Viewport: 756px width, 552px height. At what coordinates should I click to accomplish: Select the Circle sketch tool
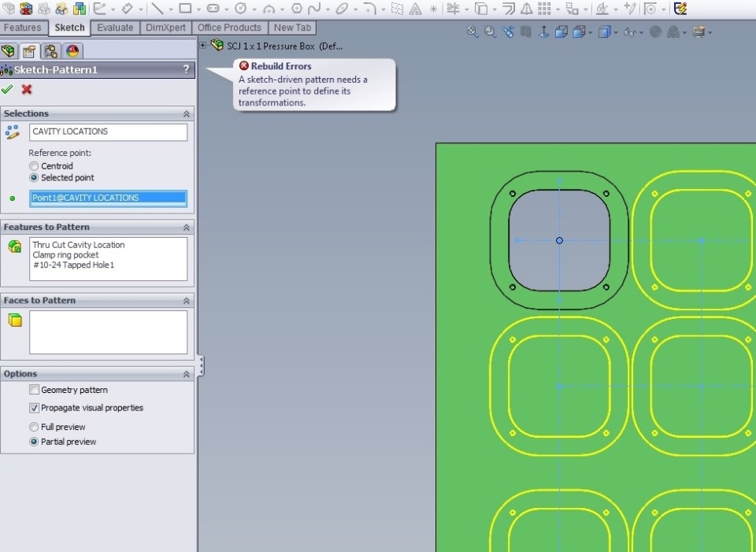pos(241,8)
